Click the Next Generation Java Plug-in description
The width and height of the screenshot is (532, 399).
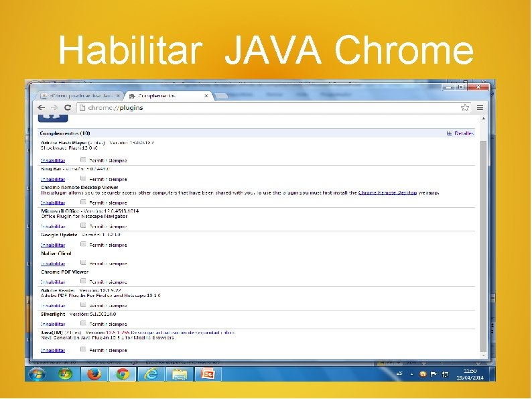(x=107, y=338)
